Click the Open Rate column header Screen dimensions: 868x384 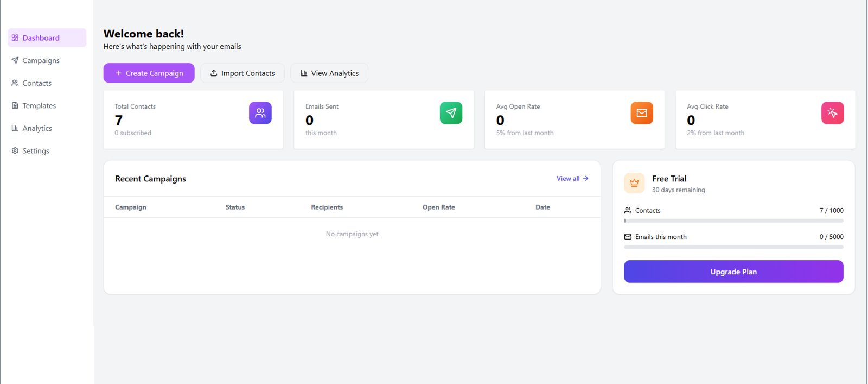point(438,207)
